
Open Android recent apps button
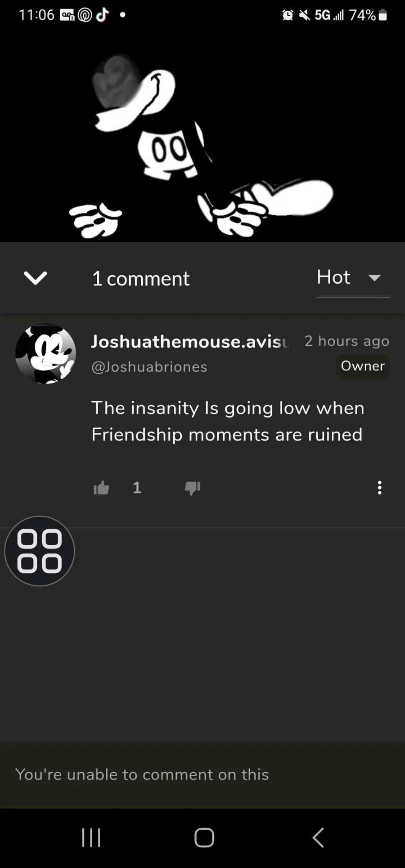coord(91,838)
